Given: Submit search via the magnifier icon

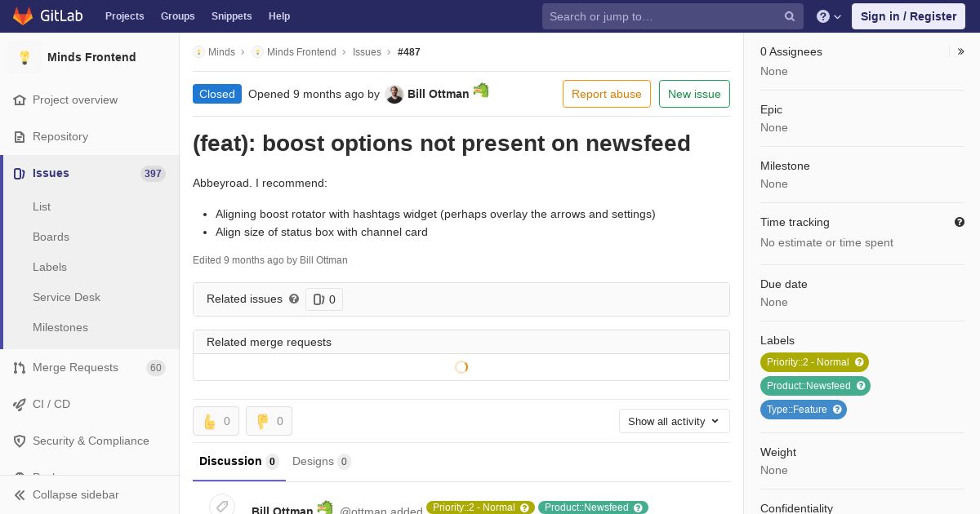Looking at the screenshot, I should [790, 16].
